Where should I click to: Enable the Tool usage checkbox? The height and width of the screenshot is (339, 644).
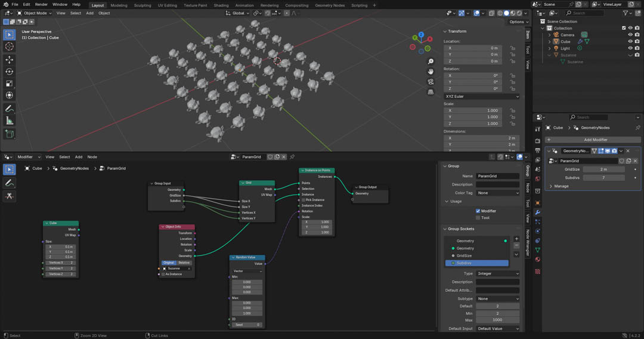click(x=478, y=218)
